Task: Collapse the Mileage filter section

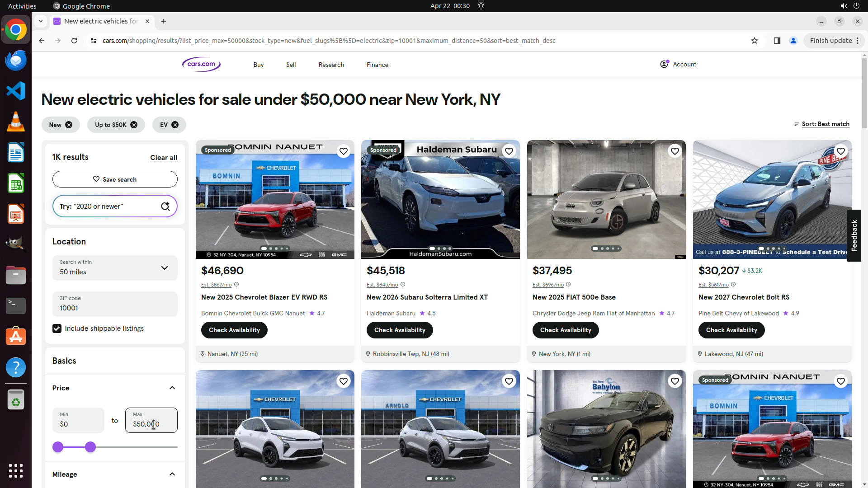Action: click(x=172, y=474)
